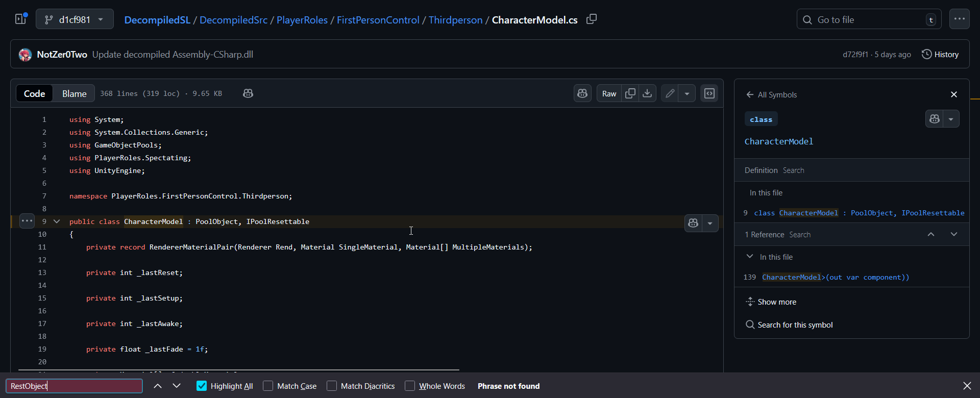Uncheck Highlight All checkbox
The height and width of the screenshot is (398, 980).
coord(202,386)
